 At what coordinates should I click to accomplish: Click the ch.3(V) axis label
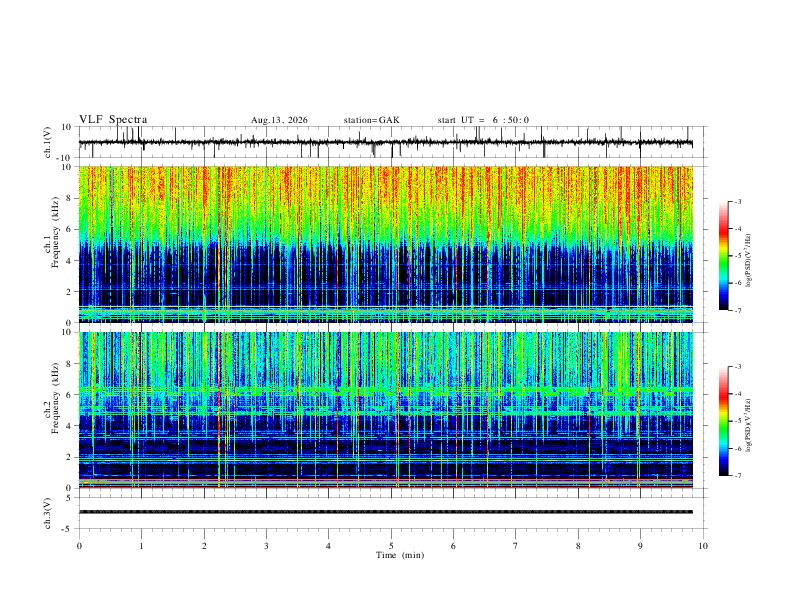(x=47, y=514)
